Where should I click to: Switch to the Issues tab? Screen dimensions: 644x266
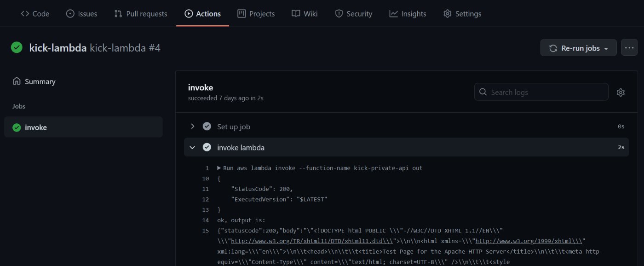(82, 14)
